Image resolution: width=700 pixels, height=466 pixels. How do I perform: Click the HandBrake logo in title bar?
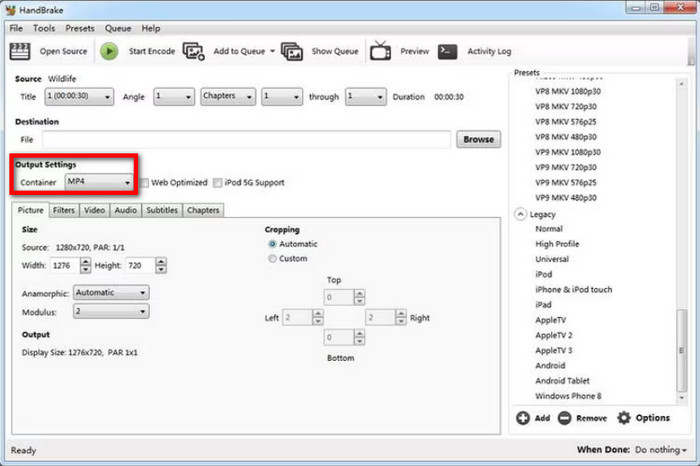11,10
